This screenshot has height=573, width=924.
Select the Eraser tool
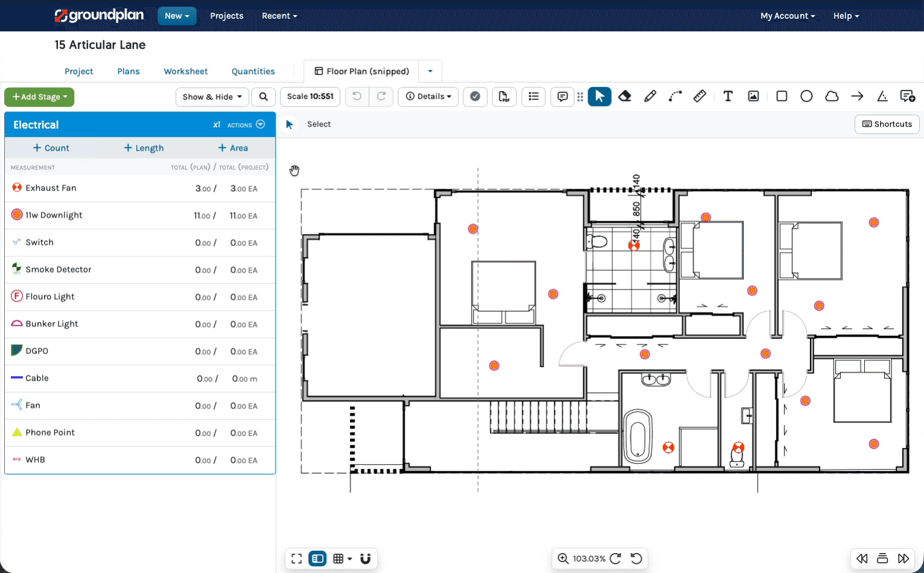625,97
